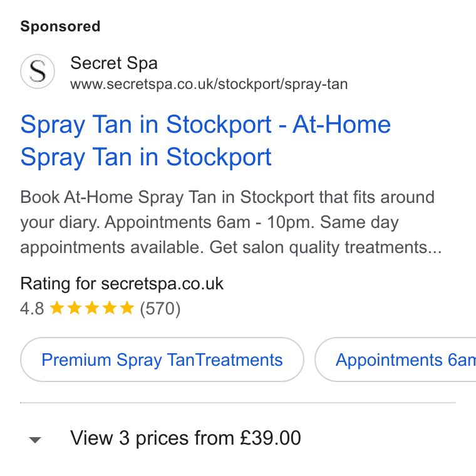Image resolution: width=476 pixels, height=476 pixels.
Task: Click the fourth gold rating star
Action: (x=110, y=308)
